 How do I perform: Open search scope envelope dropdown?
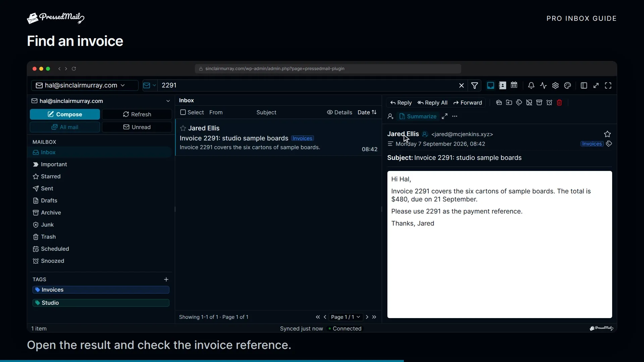pyautogui.click(x=150, y=85)
